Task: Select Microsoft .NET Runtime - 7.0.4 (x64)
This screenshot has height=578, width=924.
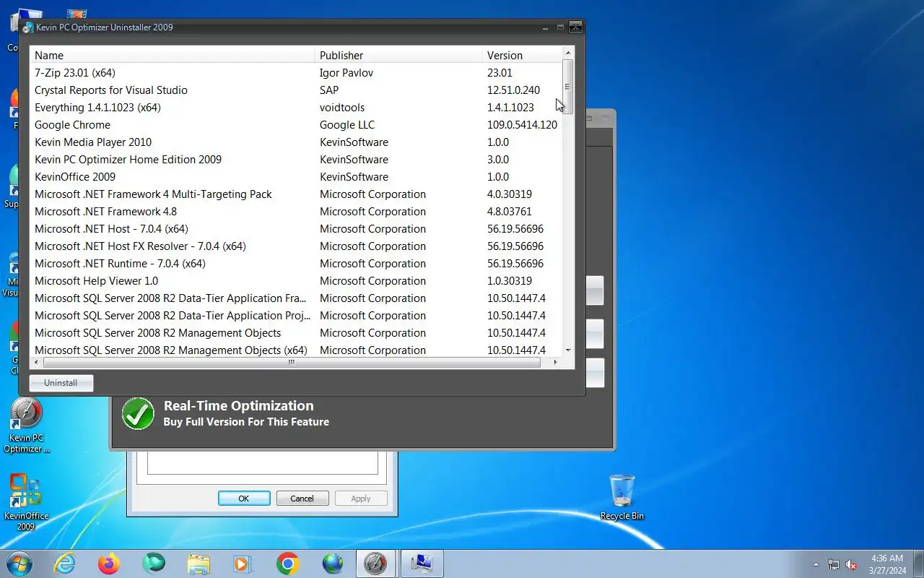Action: [x=295, y=264]
